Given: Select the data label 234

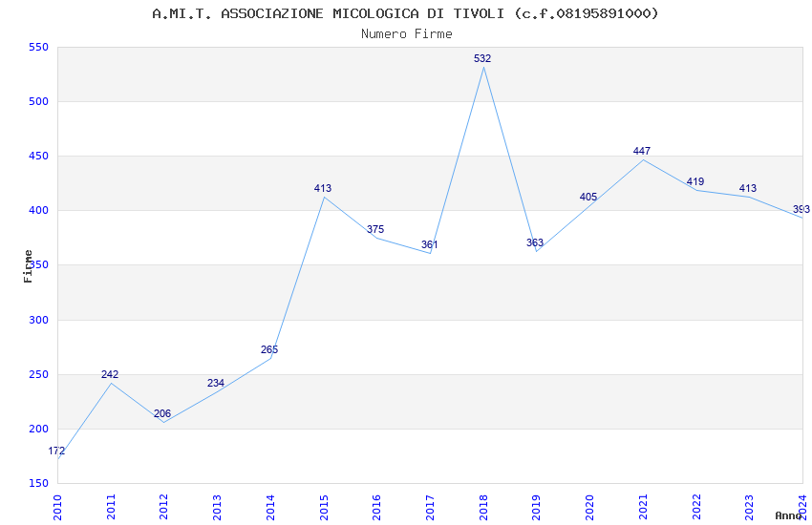Looking at the screenshot, I should tap(216, 383).
